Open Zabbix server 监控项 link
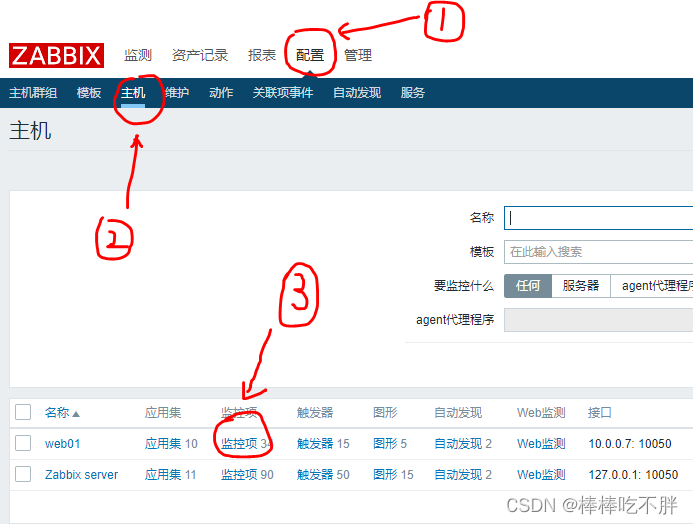The image size is (693, 524). tap(239, 475)
